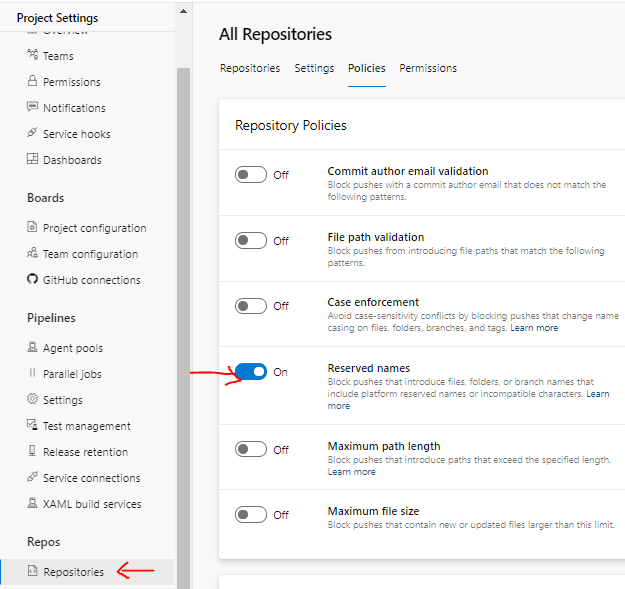Turn off the Reserved names toggle
The height and width of the screenshot is (589, 625).
coord(251,372)
